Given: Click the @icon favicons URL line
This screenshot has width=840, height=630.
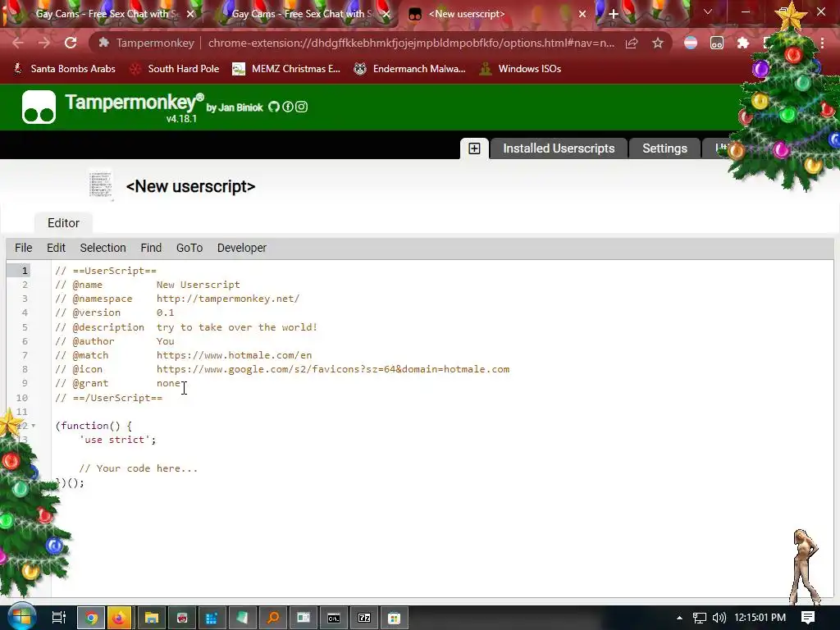Looking at the screenshot, I should 333,369.
